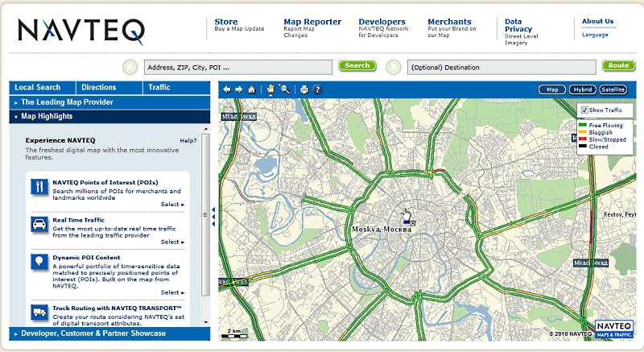Select the zoom magnifier tool
The width and height of the screenshot is (644, 352).
click(284, 89)
